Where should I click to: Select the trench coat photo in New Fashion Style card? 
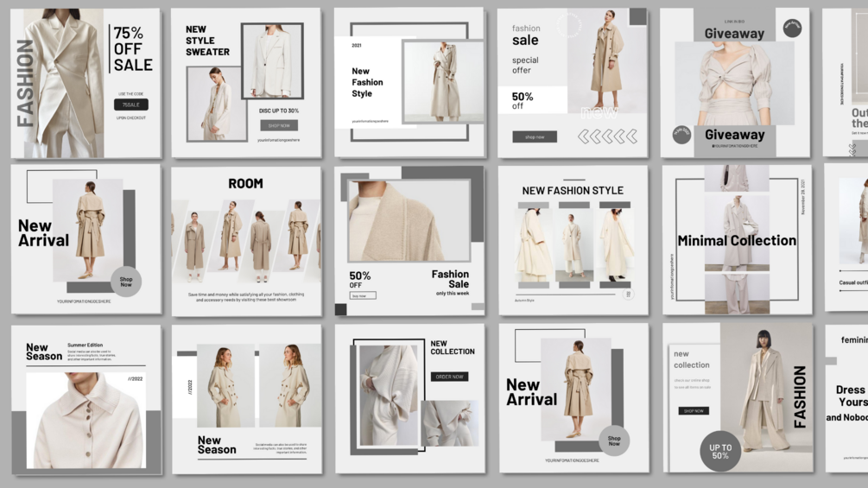pyautogui.click(x=443, y=81)
